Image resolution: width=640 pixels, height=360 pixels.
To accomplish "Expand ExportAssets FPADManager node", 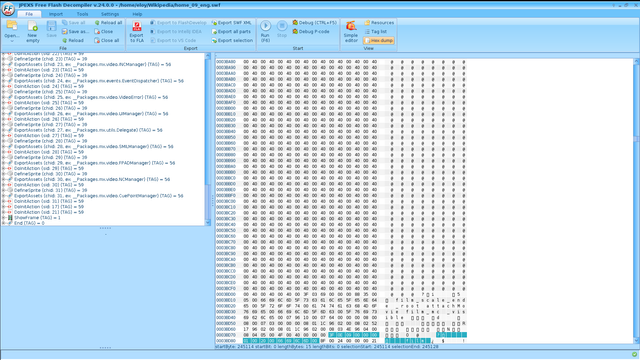I will click(4, 163).
